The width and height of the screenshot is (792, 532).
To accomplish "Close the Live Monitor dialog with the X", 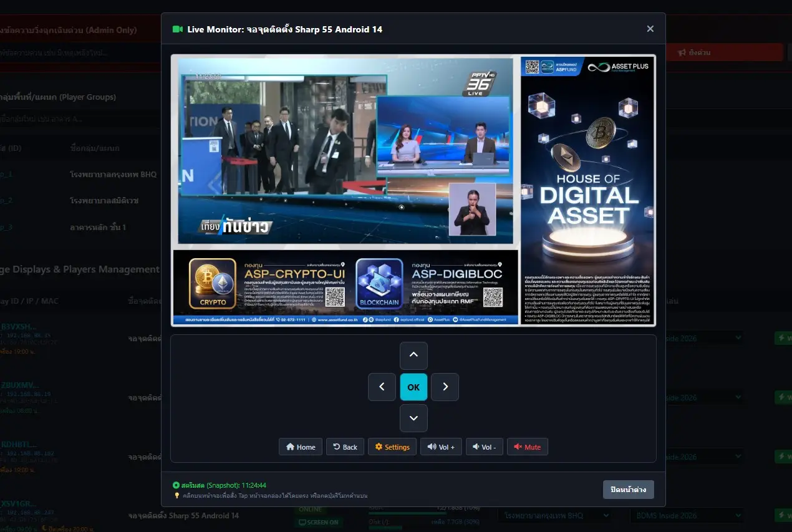I will (x=650, y=29).
